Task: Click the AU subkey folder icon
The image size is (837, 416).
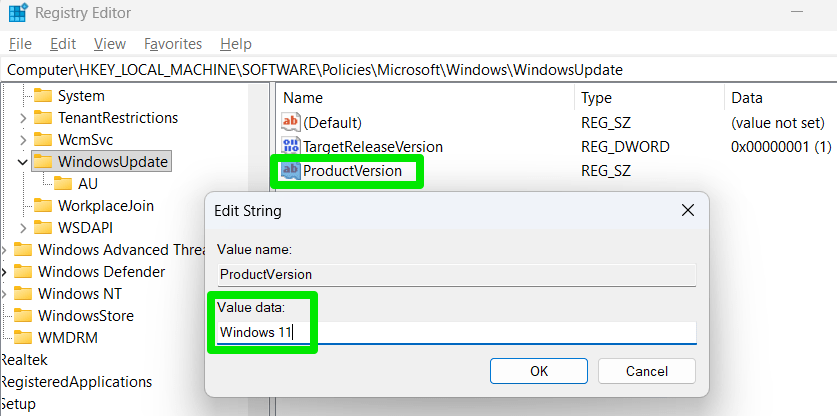Action: [63, 183]
